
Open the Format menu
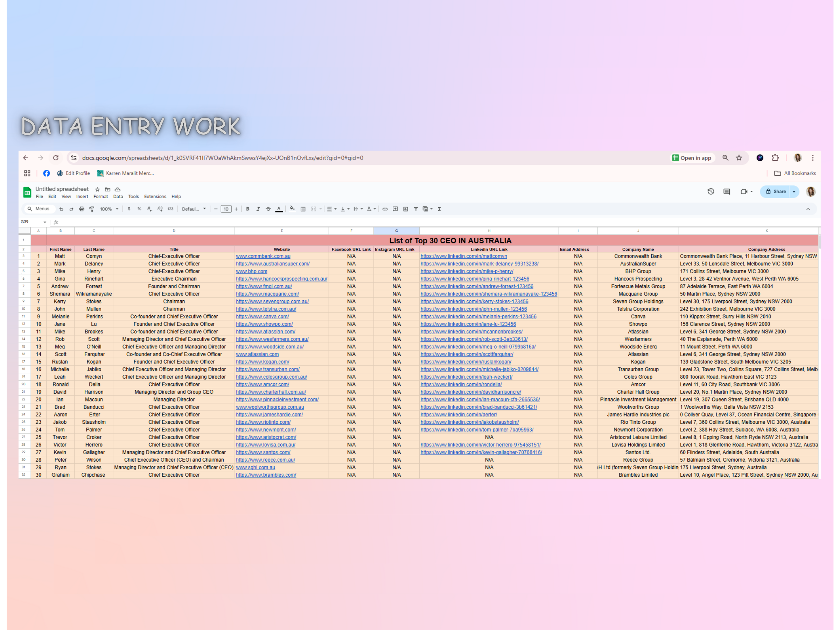[100, 196]
